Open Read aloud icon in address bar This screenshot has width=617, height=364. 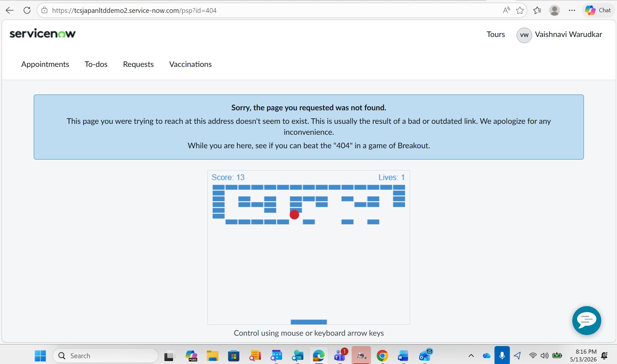(x=506, y=10)
